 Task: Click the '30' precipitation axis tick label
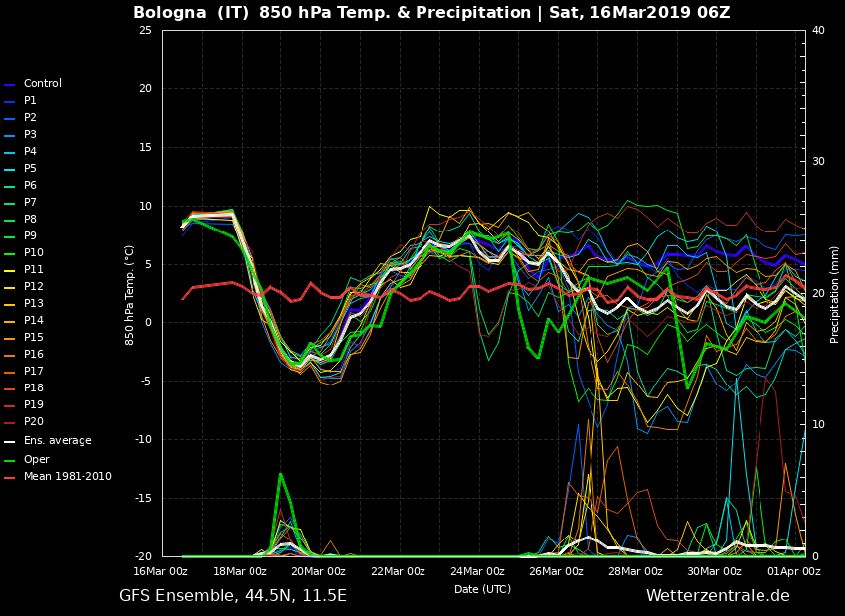(818, 162)
